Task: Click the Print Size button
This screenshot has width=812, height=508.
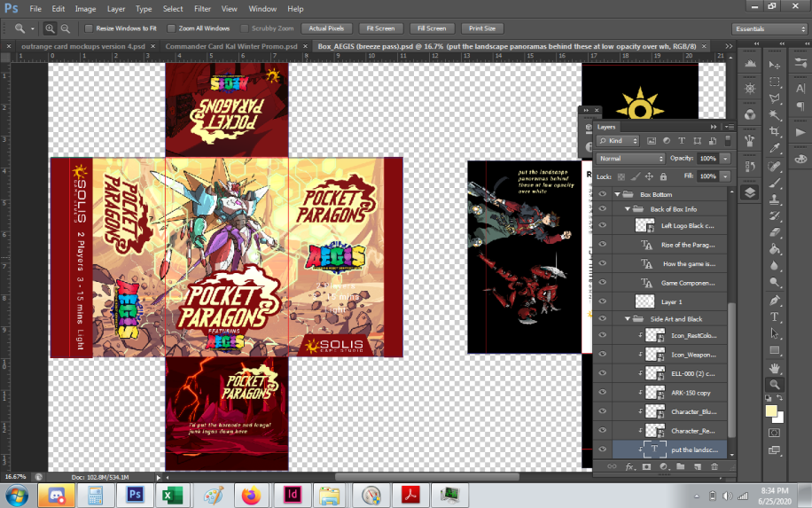Action: [482, 28]
